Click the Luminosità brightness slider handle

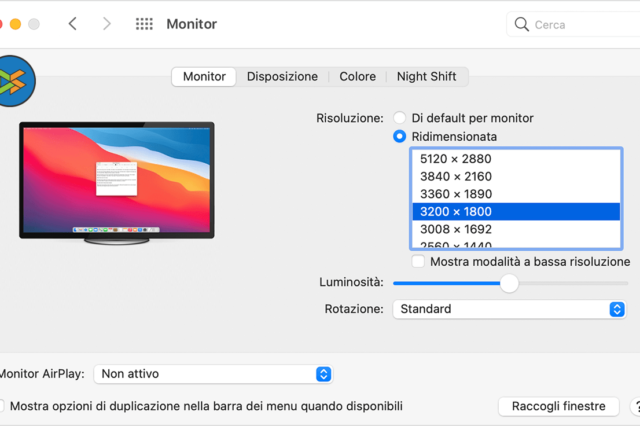click(509, 283)
